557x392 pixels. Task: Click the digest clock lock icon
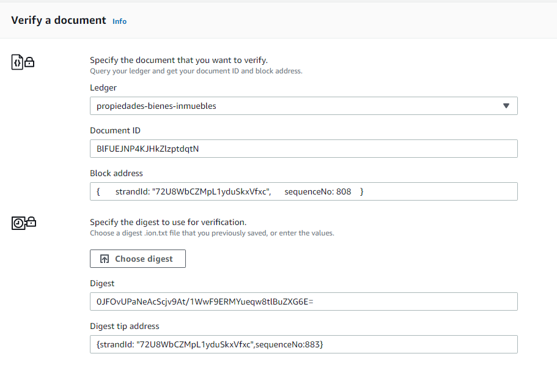tap(24, 223)
